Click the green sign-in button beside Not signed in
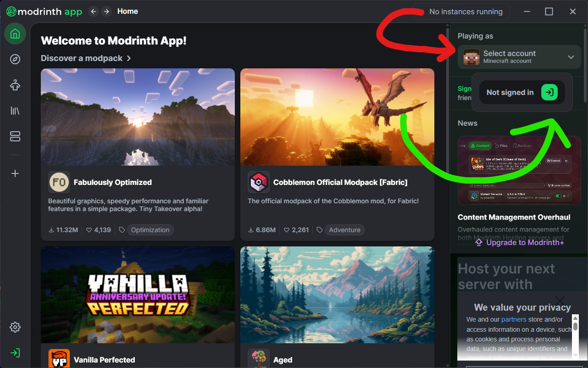This screenshot has height=368, width=588. point(549,92)
